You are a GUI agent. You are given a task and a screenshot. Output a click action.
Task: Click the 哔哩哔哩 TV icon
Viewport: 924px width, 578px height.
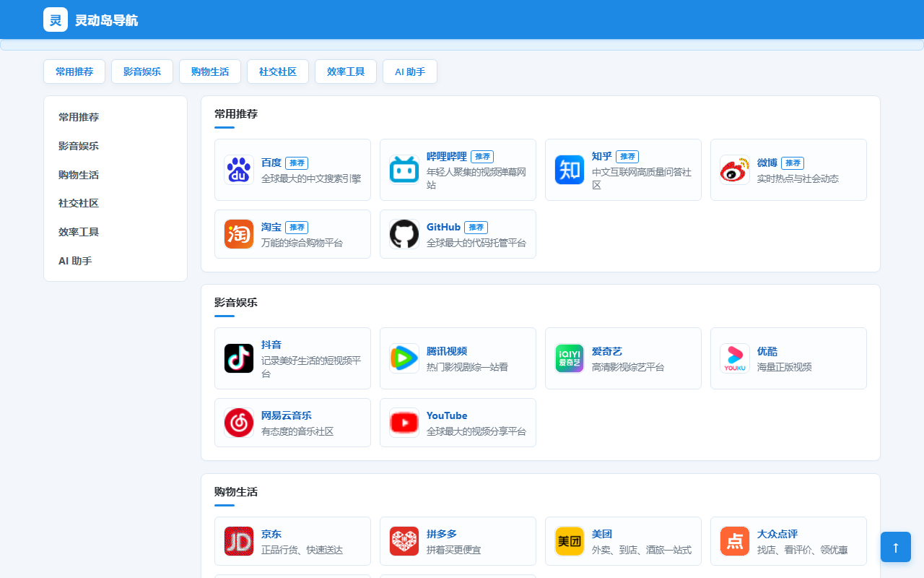(x=404, y=170)
